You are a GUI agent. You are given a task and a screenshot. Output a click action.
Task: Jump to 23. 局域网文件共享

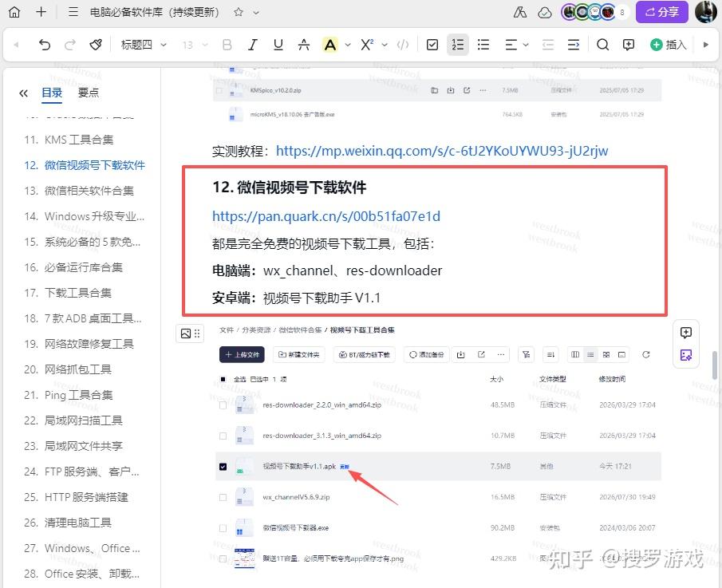tap(73, 446)
